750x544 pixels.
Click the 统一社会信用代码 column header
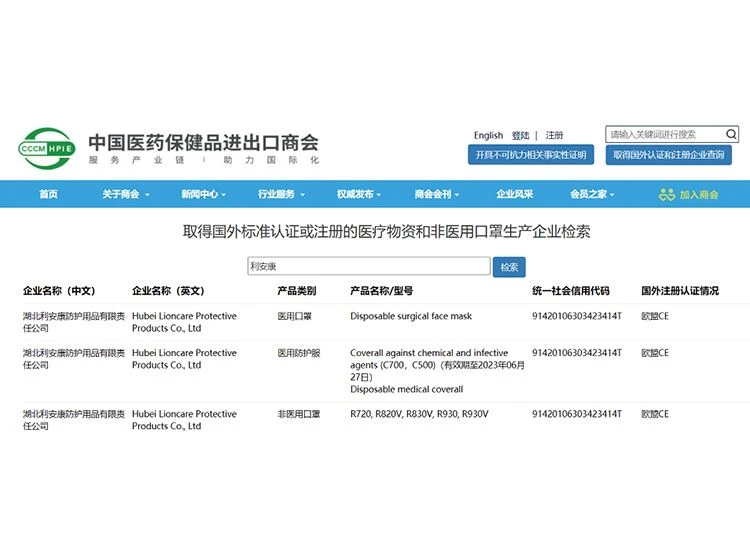click(571, 291)
